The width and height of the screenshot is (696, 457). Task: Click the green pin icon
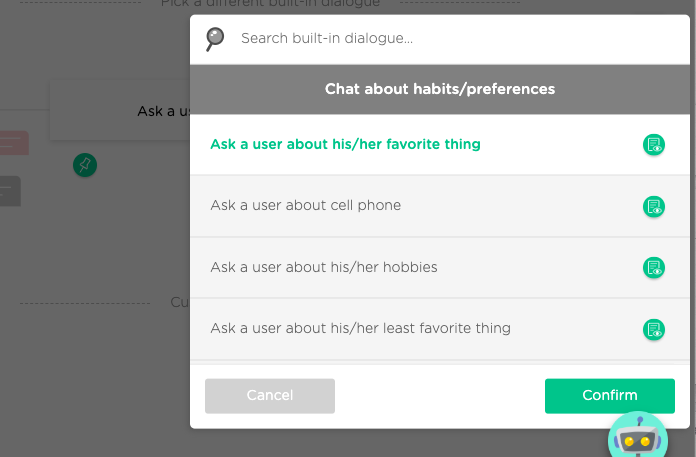point(85,165)
